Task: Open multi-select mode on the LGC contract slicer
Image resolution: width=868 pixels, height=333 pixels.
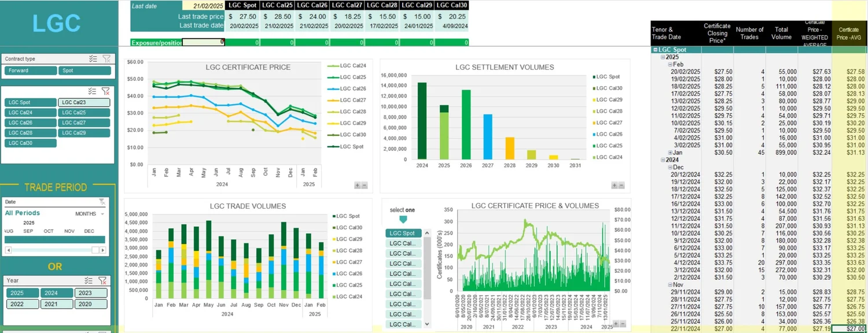Action: (x=92, y=91)
